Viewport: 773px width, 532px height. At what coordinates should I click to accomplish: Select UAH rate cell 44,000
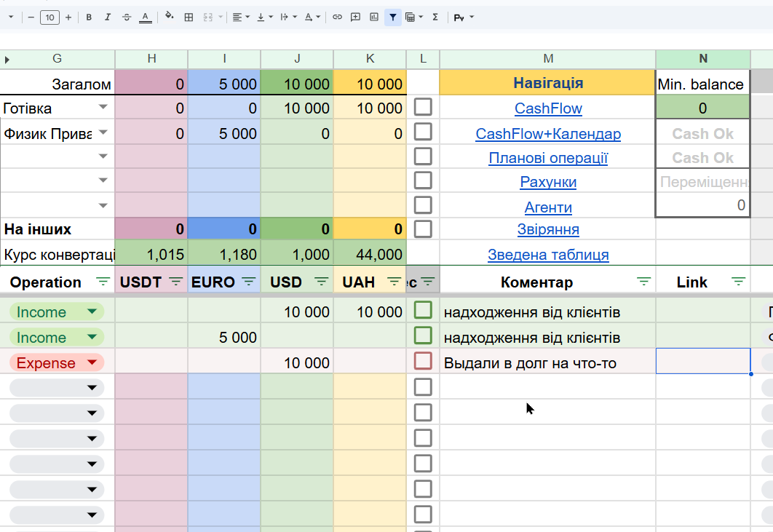(370, 254)
